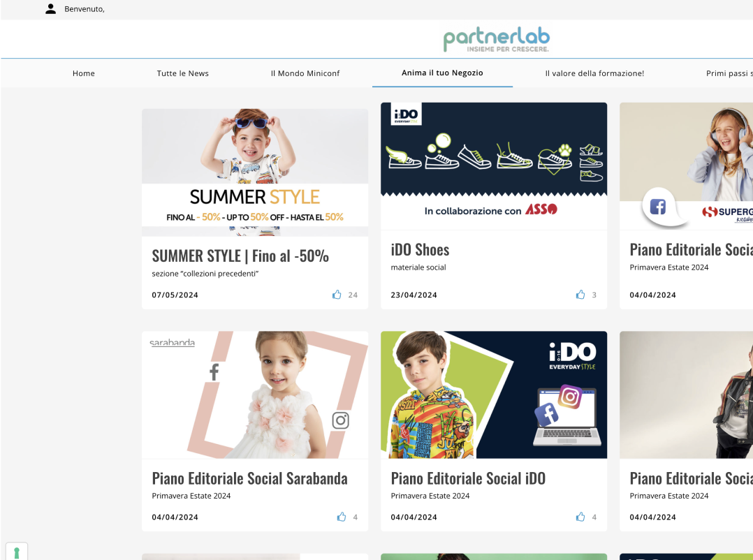Click the sezione "collezioni precedenti" subtitle

point(205,274)
